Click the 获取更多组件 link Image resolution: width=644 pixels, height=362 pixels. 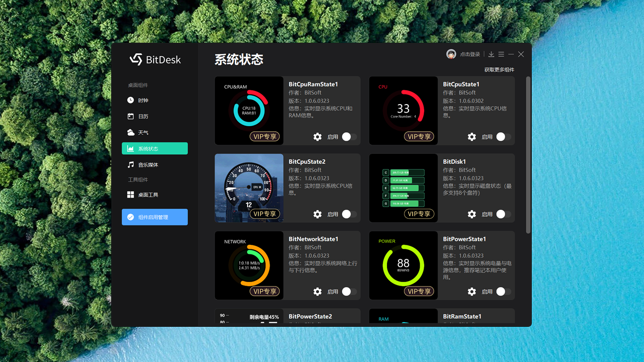point(499,70)
